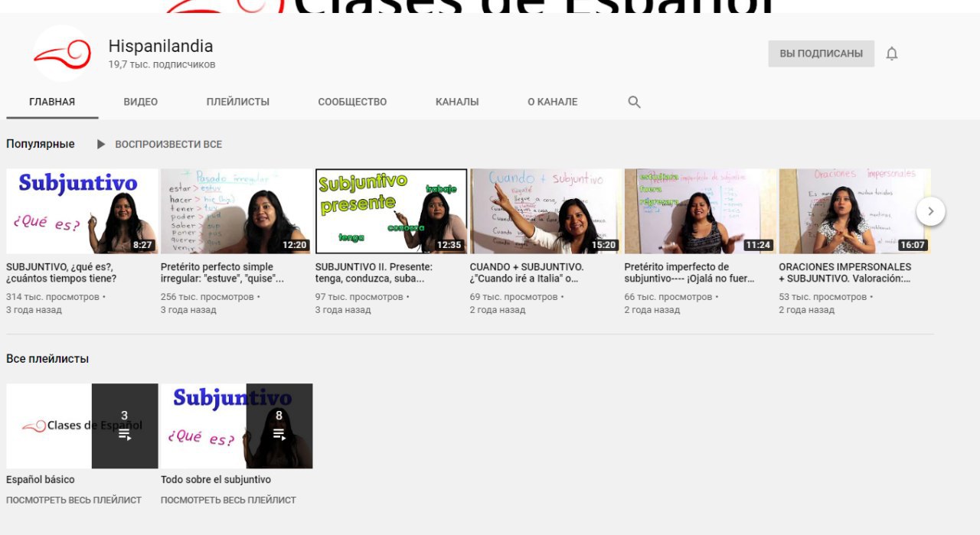This screenshot has width=980, height=535.
Task: Click the 11:24 duration badge
Action: (x=759, y=246)
